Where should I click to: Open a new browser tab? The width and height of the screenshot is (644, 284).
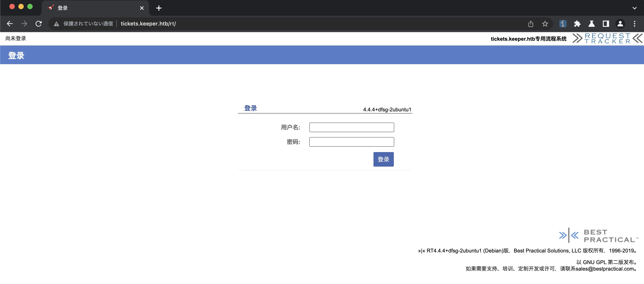pyautogui.click(x=159, y=8)
